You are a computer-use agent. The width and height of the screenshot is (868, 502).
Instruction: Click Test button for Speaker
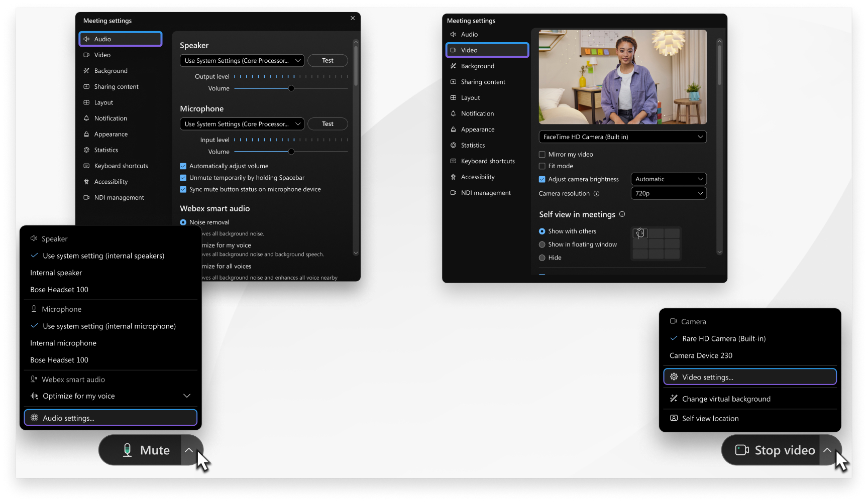(328, 61)
